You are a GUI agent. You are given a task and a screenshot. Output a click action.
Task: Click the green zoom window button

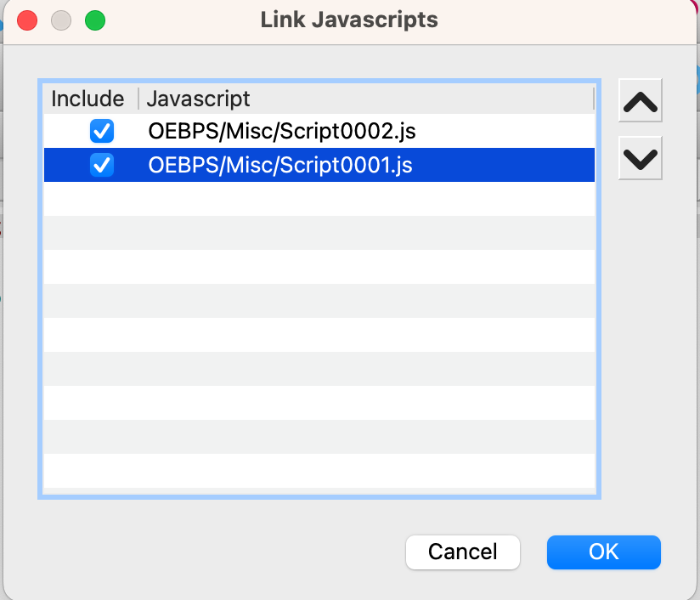[95, 20]
